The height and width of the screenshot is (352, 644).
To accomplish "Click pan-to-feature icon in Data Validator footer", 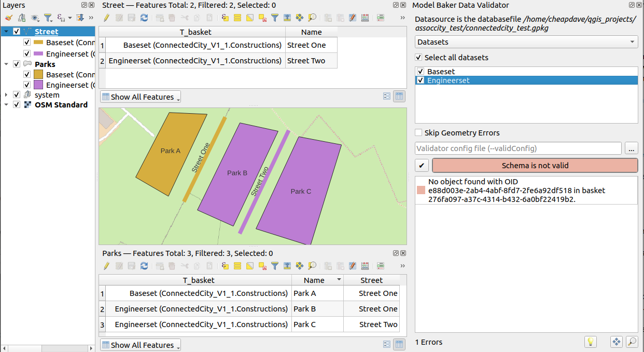I will pyautogui.click(x=616, y=342).
